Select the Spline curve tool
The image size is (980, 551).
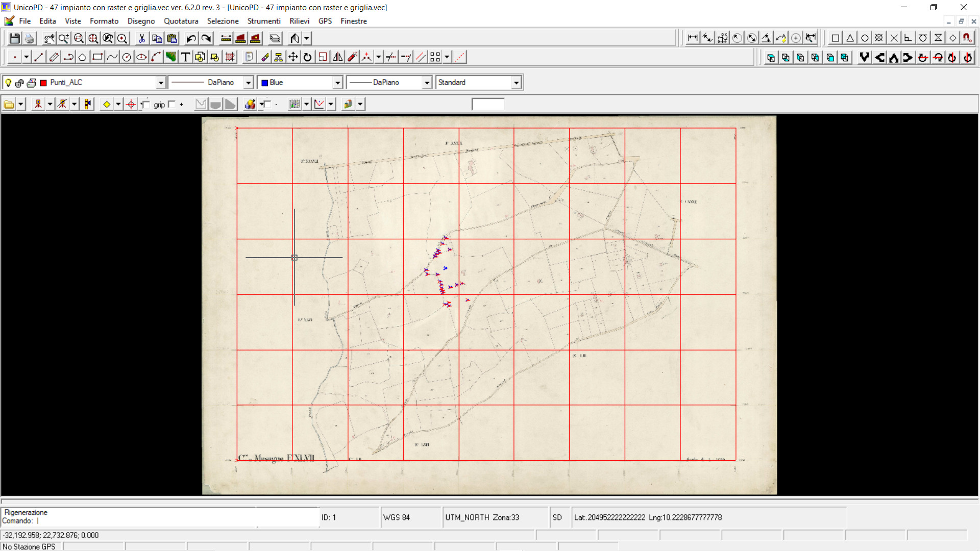pyautogui.click(x=112, y=57)
